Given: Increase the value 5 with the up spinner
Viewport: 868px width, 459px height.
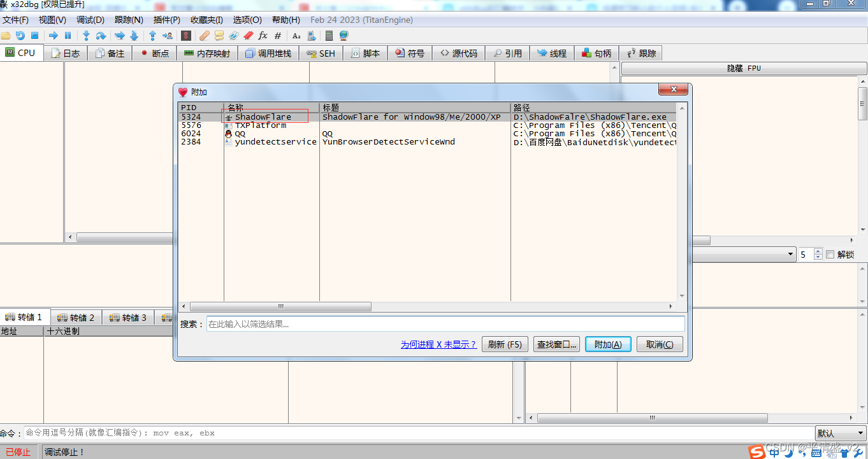Looking at the screenshot, I should 819,251.
